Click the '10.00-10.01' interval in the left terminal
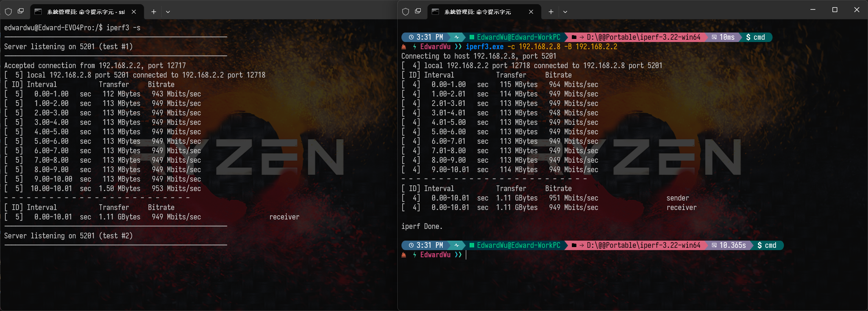 point(52,188)
